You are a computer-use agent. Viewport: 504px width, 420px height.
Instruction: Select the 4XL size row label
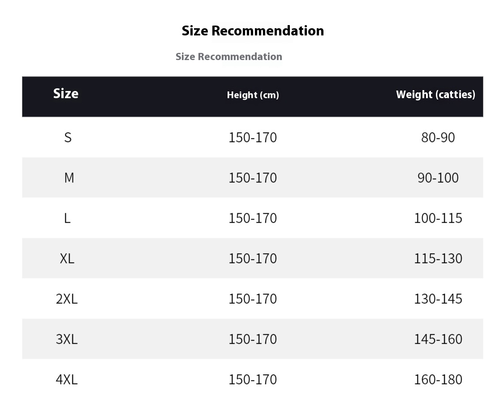coord(67,380)
